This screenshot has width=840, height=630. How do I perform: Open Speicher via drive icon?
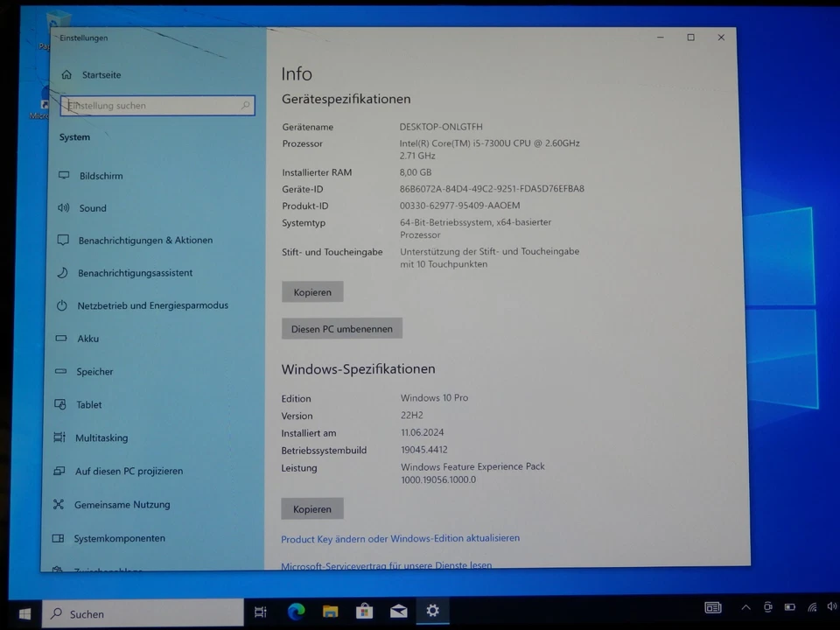pyautogui.click(x=63, y=372)
